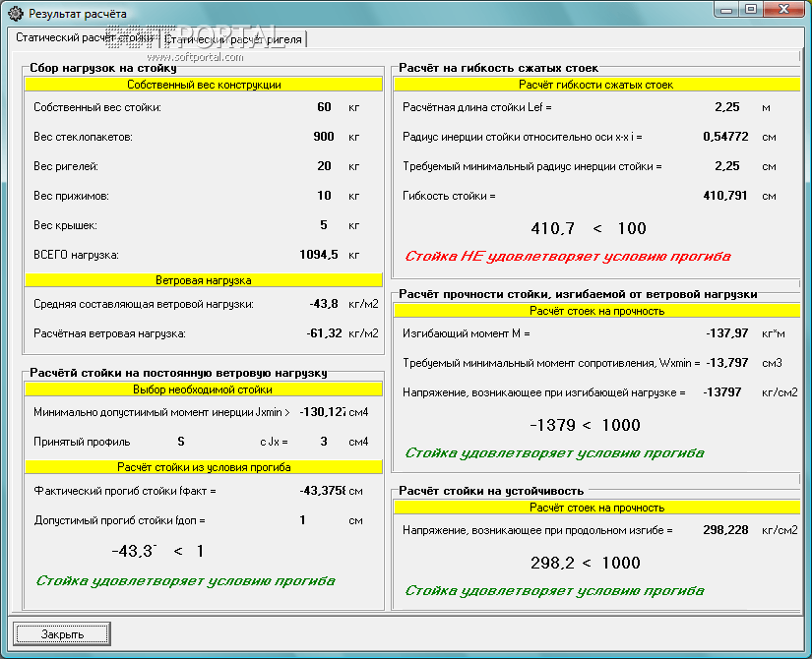This screenshot has height=659, width=812.
Task: Click 'Гибкость стойки =' label
Action: (x=449, y=196)
